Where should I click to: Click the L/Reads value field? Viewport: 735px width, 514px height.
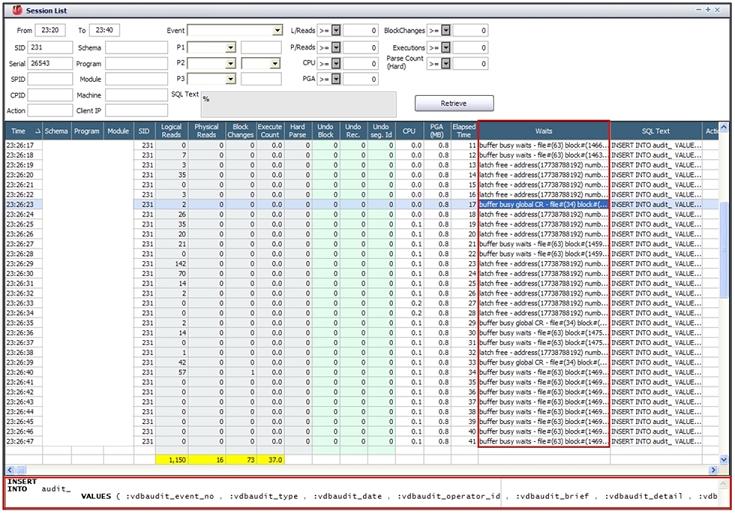[360, 30]
